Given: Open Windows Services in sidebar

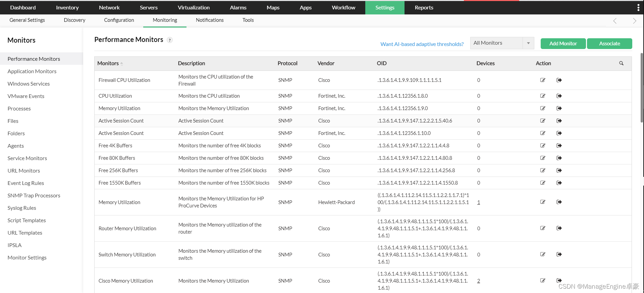Looking at the screenshot, I should point(29,84).
